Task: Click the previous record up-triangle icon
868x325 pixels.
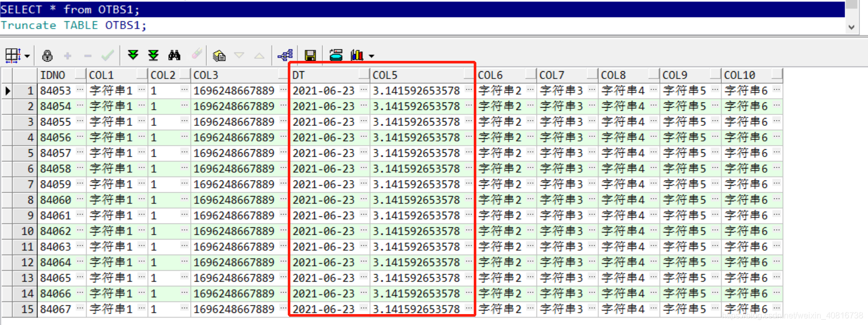Action: tap(259, 56)
